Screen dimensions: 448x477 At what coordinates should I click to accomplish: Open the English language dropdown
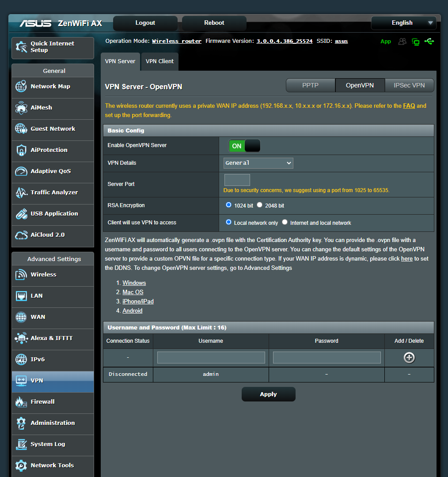click(x=403, y=23)
